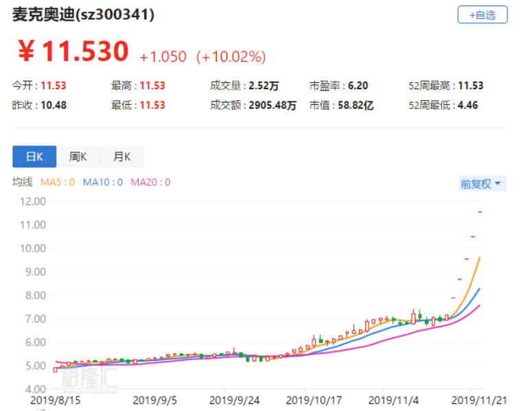This screenshot has height=411, width=532.
Task: Click the percent change (+10.02%)
Action: click(231, 57)
